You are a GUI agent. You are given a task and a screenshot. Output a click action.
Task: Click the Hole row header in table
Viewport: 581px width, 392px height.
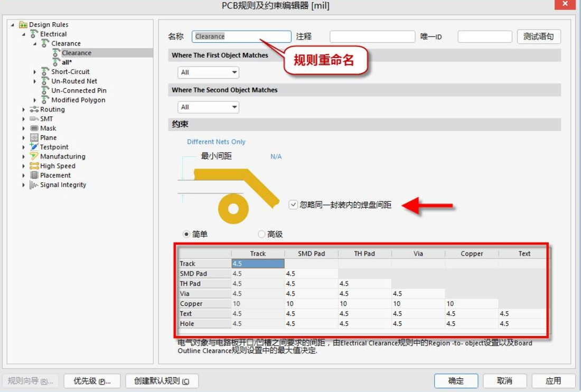click(x=204, y=323)
